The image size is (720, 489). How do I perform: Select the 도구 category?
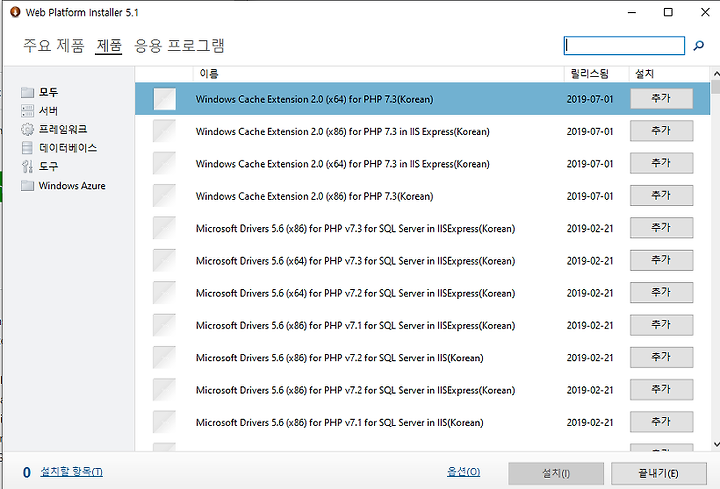click(x=48, y=166)
